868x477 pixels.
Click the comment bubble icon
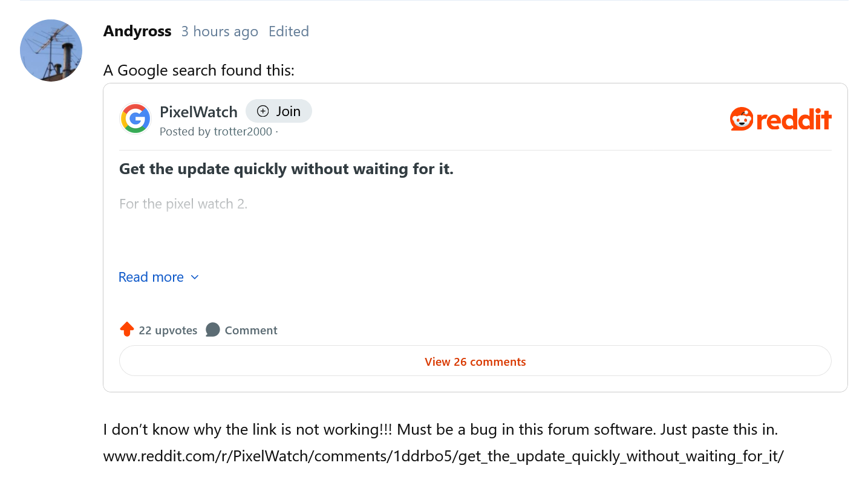click(x=212, y=330)
